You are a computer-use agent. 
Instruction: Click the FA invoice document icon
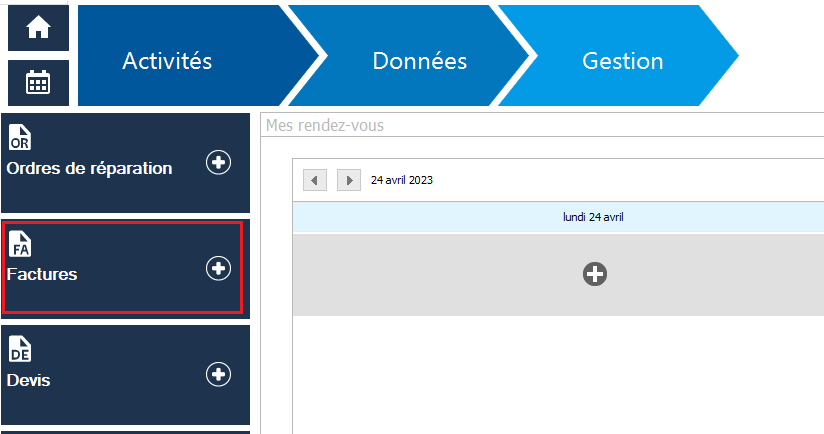point(20,244)
